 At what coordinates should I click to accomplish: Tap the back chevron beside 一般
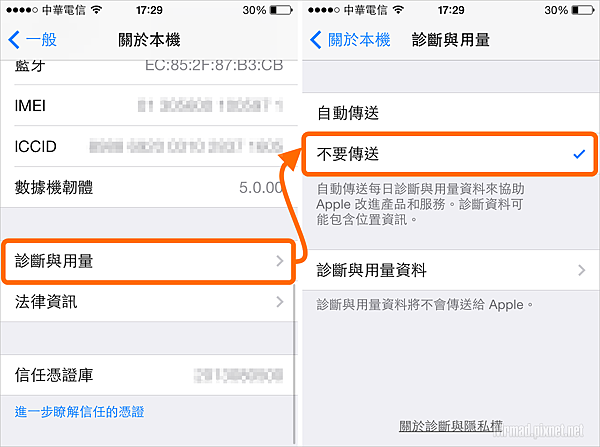coord(14,40)
